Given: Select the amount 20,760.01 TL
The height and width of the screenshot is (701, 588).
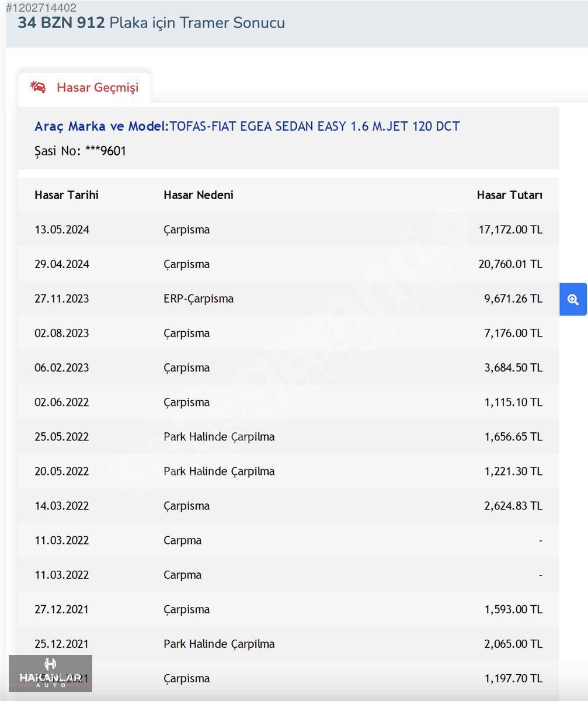Looking at the screenshot, I should [510, 264].
